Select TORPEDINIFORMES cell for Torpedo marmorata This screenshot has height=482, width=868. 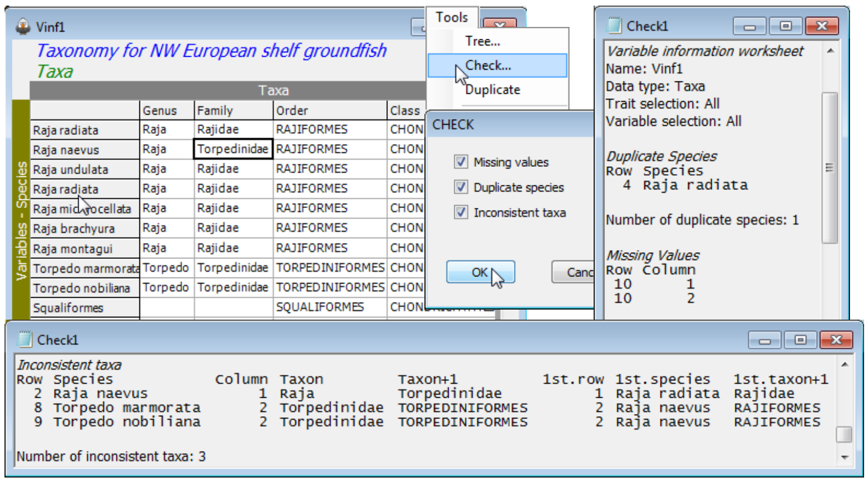330,267
